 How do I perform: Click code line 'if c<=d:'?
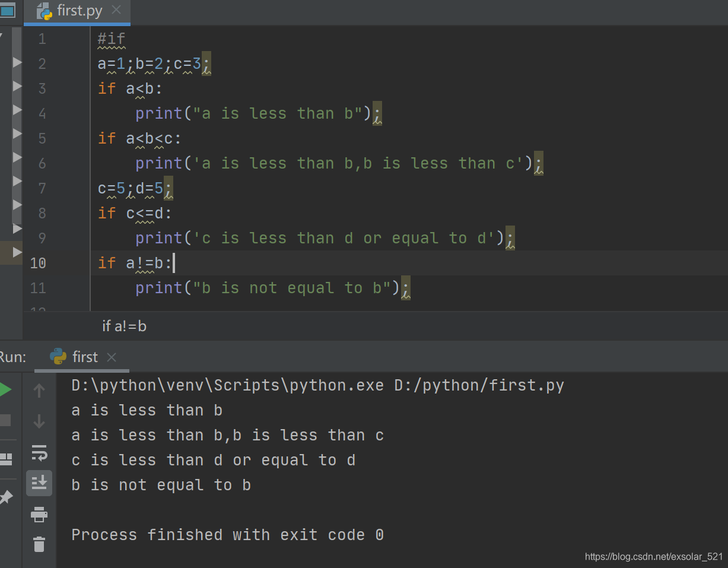135,213
